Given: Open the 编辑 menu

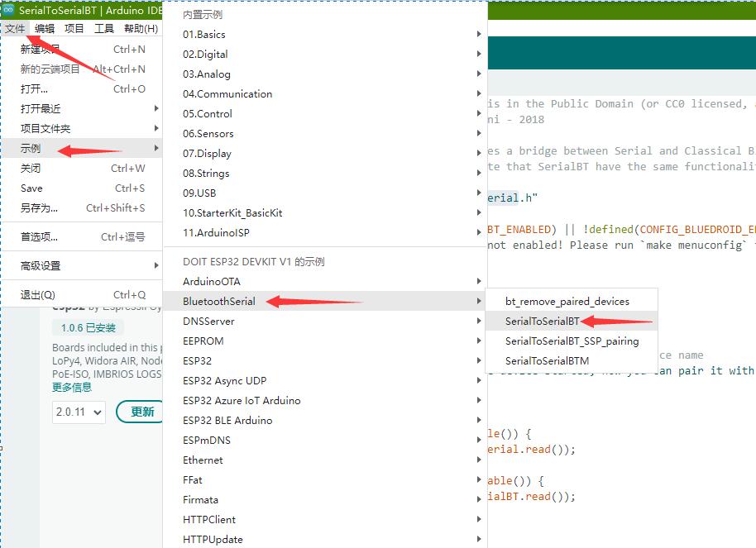Looking at the screenshot, I should [45, 28].
